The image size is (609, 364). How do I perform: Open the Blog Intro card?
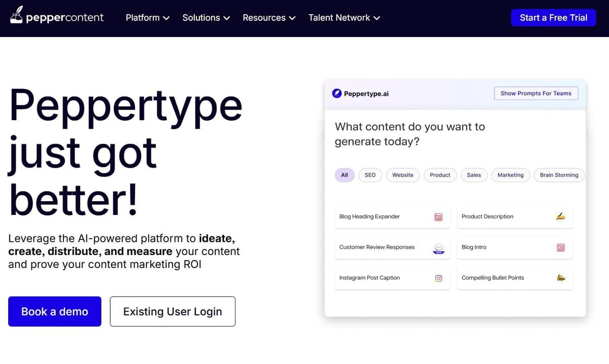click(x=515, y=247)
